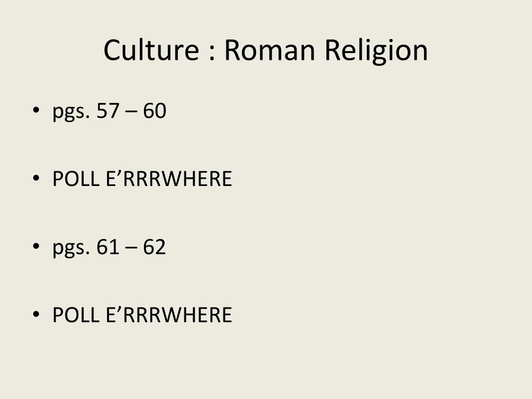Viewport: 532px width, 399px height.
Task: Click the slide title Culture : Roman Religion
Action: [x=265, y=50]
